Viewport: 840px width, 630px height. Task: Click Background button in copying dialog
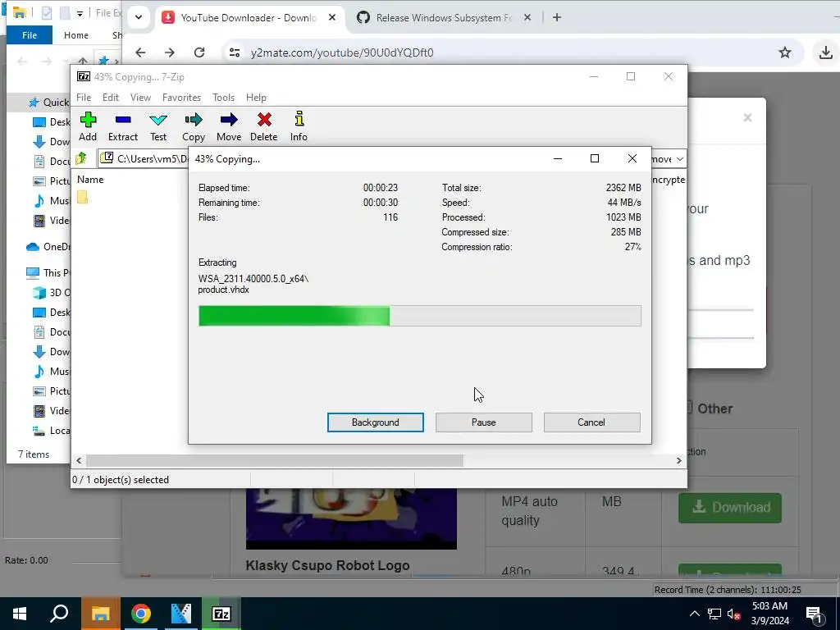(x=376, y=422)
